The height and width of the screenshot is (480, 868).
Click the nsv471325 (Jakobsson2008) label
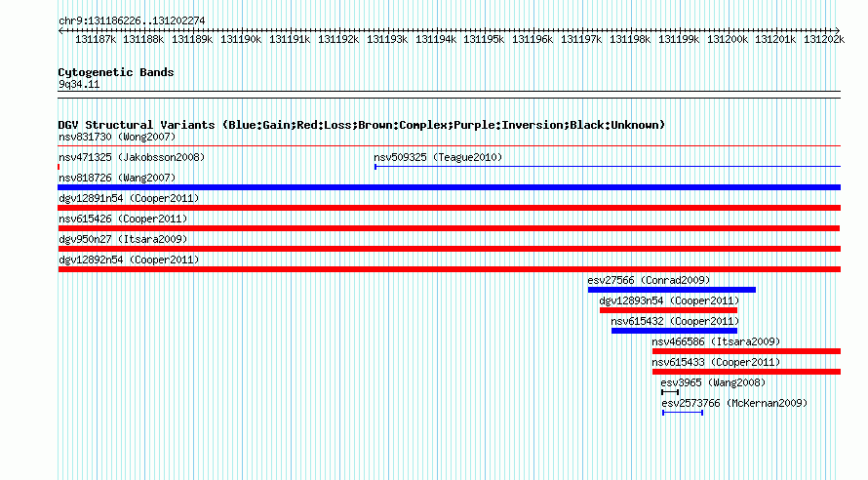132,157
